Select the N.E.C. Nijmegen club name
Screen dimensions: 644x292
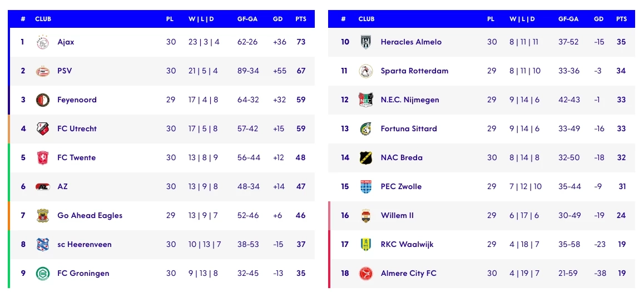[x=410, y=100]
